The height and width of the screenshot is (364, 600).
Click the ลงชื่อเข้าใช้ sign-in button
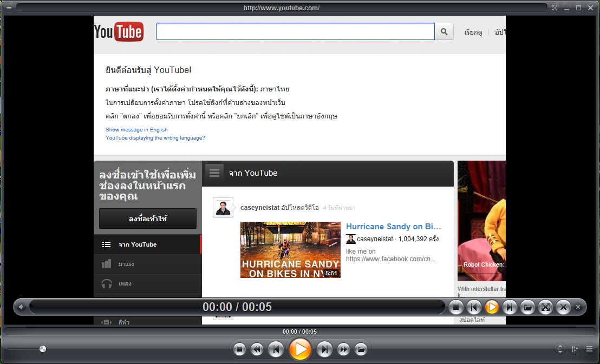pyautogui.click(x=148, y=219)
